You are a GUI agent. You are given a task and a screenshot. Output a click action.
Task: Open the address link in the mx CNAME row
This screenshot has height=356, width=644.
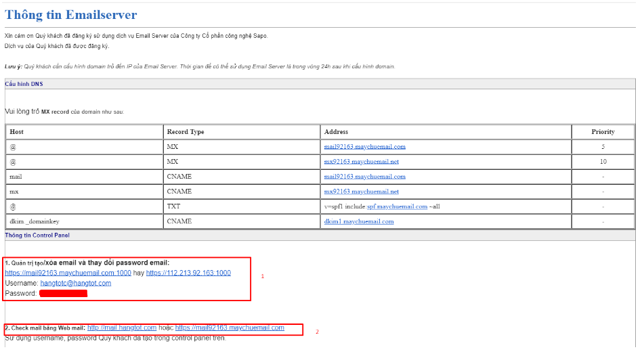pyautogui.click(x=361, y=192)
